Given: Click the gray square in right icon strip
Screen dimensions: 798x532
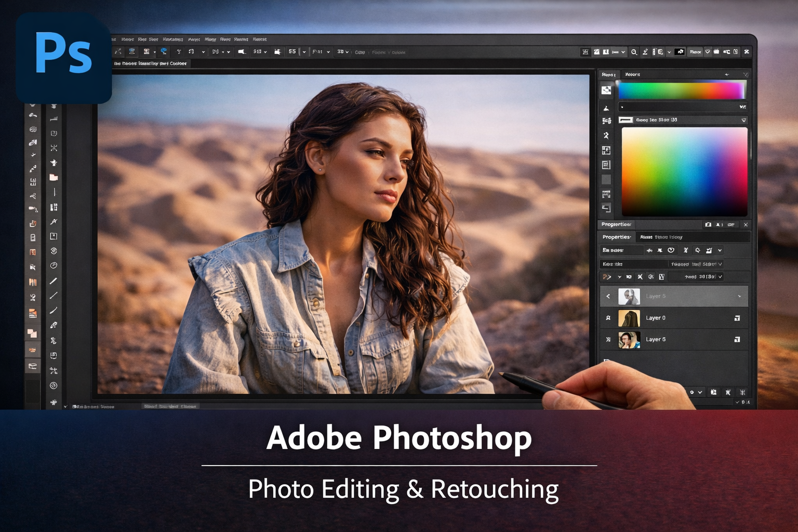Looking at the screenshot, I should pos(606,180).
